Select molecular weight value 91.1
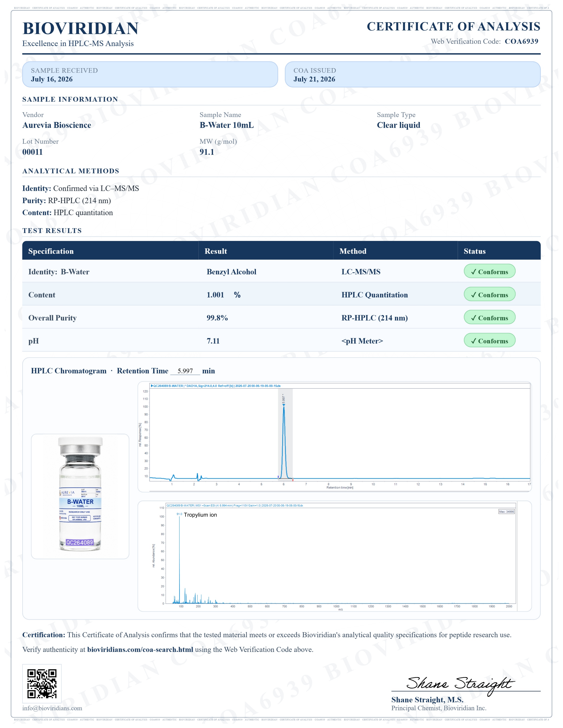Image resolution: width=563 pixels, height=728 pixels. (x=207, y=152)
